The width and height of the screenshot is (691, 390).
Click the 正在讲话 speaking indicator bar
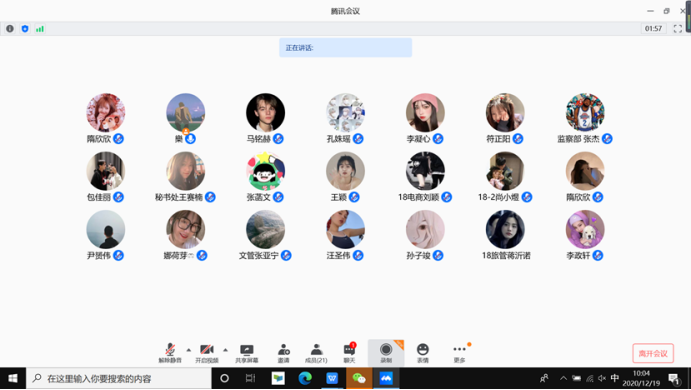click(346, 48)
